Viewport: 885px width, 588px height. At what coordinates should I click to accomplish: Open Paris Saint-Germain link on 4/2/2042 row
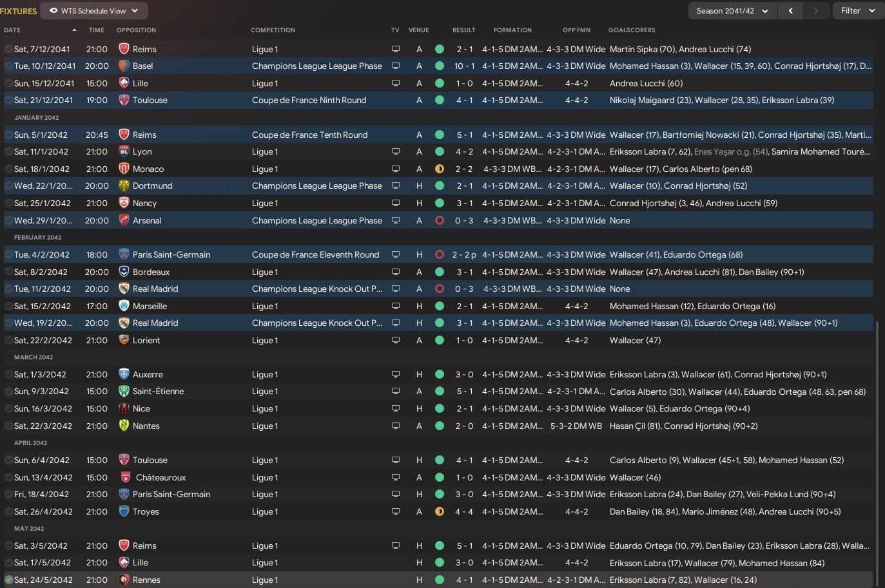point(171,254)
